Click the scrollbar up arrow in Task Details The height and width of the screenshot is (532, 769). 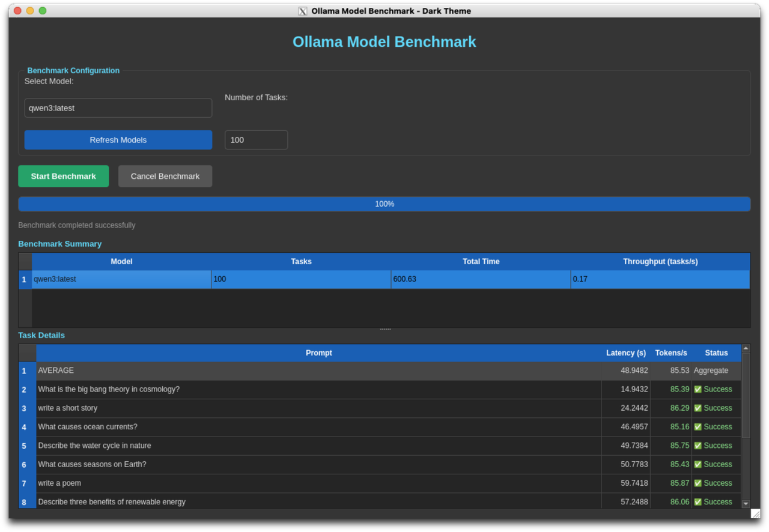[x=745, y=347]
